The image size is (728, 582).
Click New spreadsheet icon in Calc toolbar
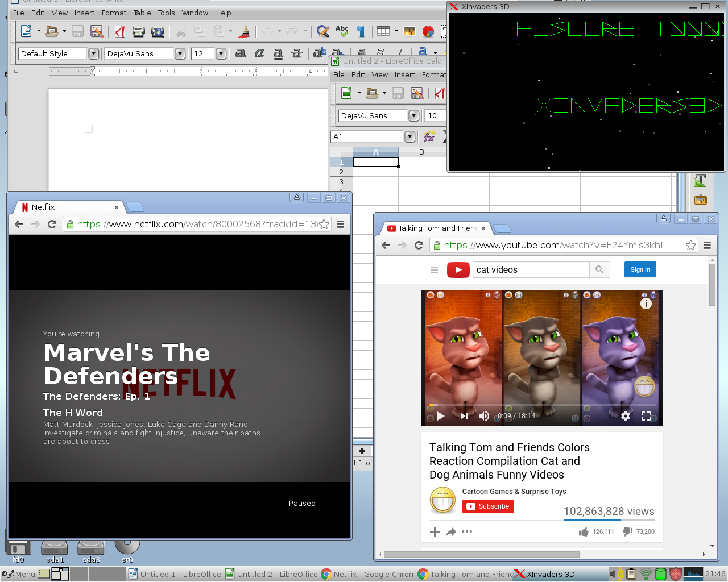[x=346, y=93]
